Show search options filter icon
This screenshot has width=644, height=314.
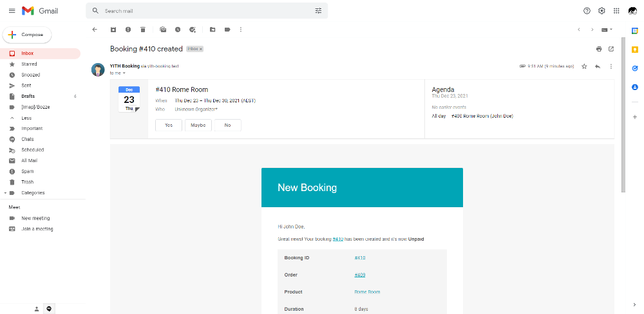318,11
